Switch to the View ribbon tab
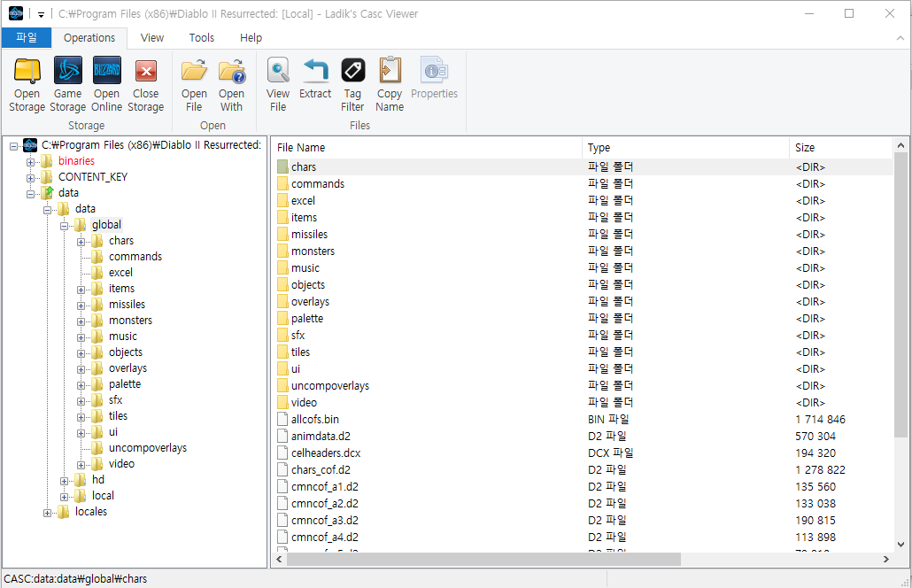This screenshot has height=588, width=912. [x=151, y=38]
